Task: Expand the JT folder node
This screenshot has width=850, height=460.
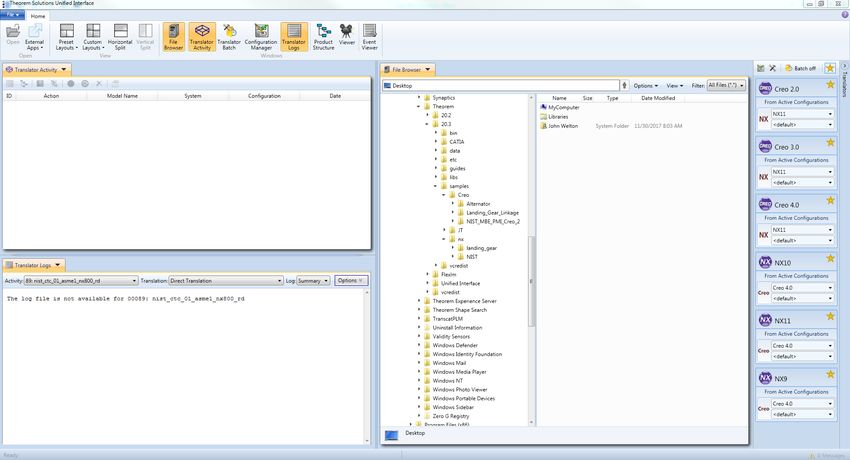Action: click(x=444, y=230)
